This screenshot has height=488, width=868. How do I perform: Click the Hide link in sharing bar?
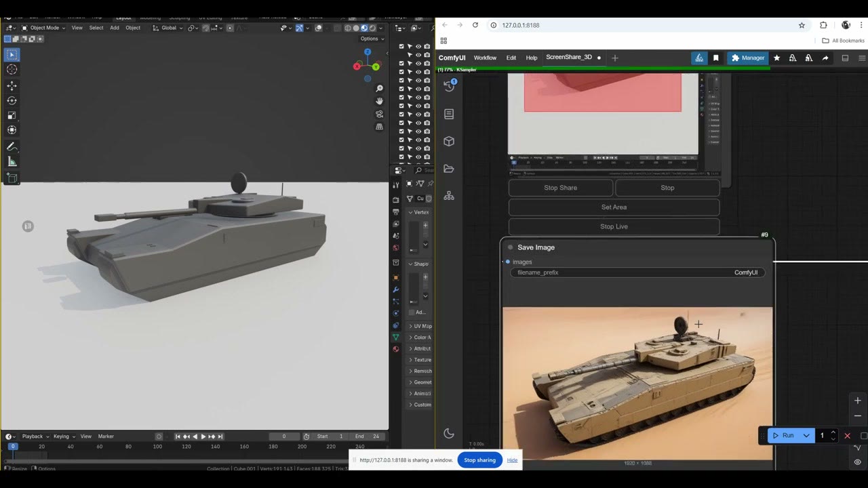(x=512, y=460)
